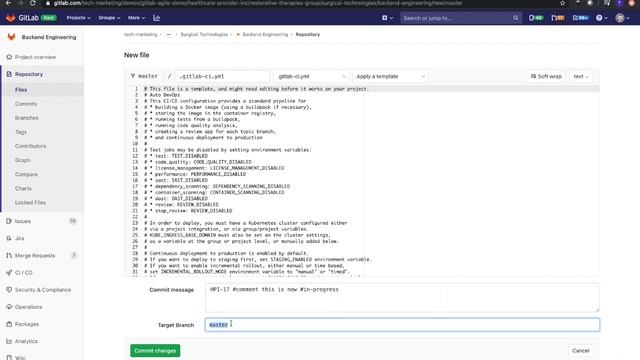Viewport: 640px width, 360px height.
Task: Open assigned issues counter icon
Action: point(536,18)
